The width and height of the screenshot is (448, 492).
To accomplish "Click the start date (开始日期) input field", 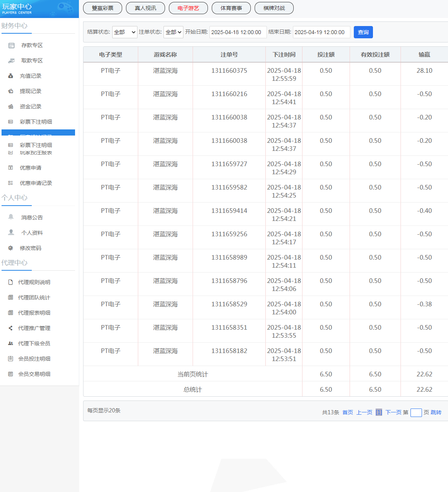I will [238, 32].
